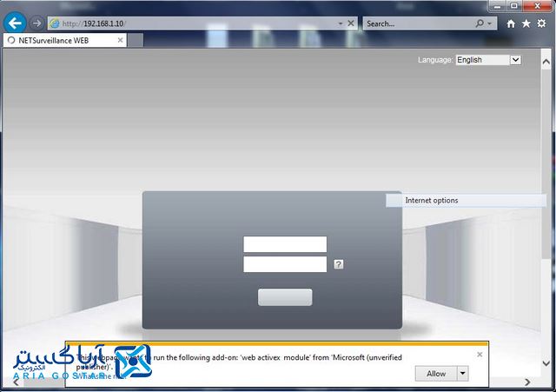Open the address bar history dropdown arrow
The height and width of the screenshot is (392, 556).
tap(341, 23)
